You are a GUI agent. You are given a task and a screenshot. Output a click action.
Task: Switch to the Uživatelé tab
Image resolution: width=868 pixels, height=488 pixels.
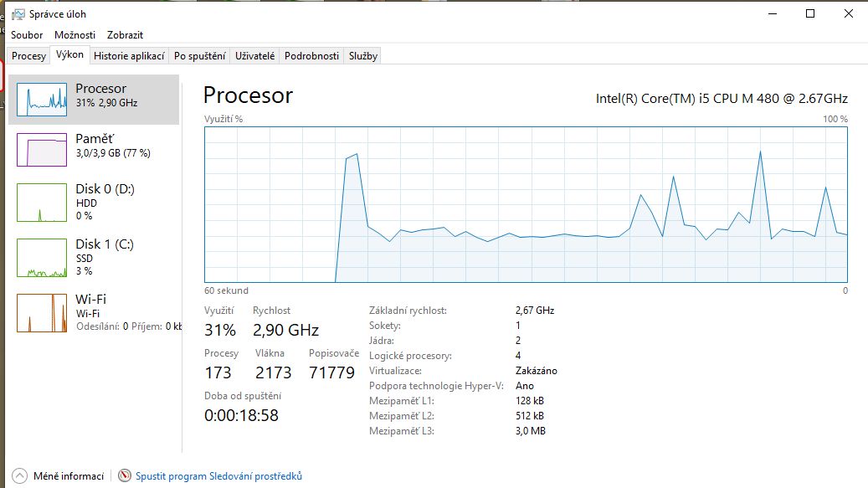(254, 56)
